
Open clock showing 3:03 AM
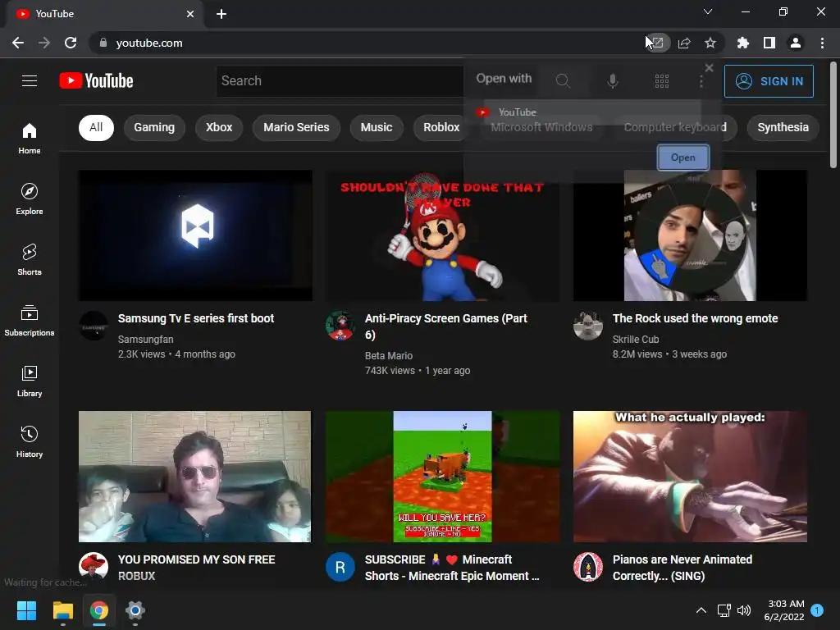coord(783,610)
